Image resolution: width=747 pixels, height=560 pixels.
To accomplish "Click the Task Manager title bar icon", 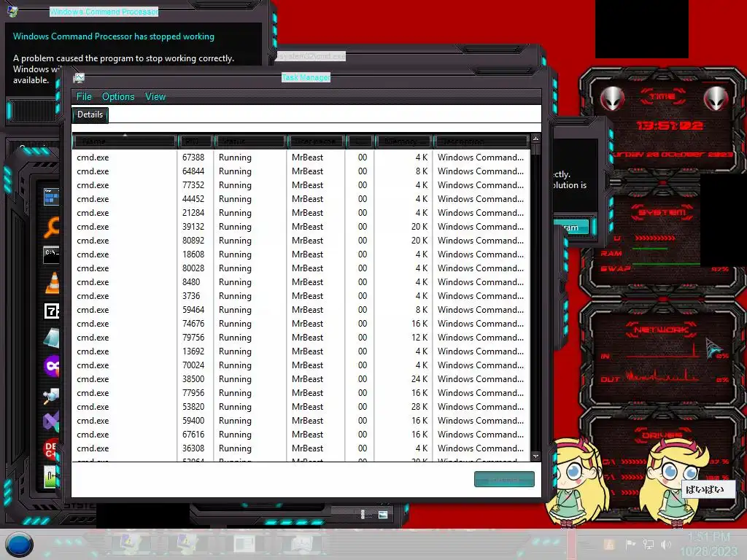I will coord(79,77).
